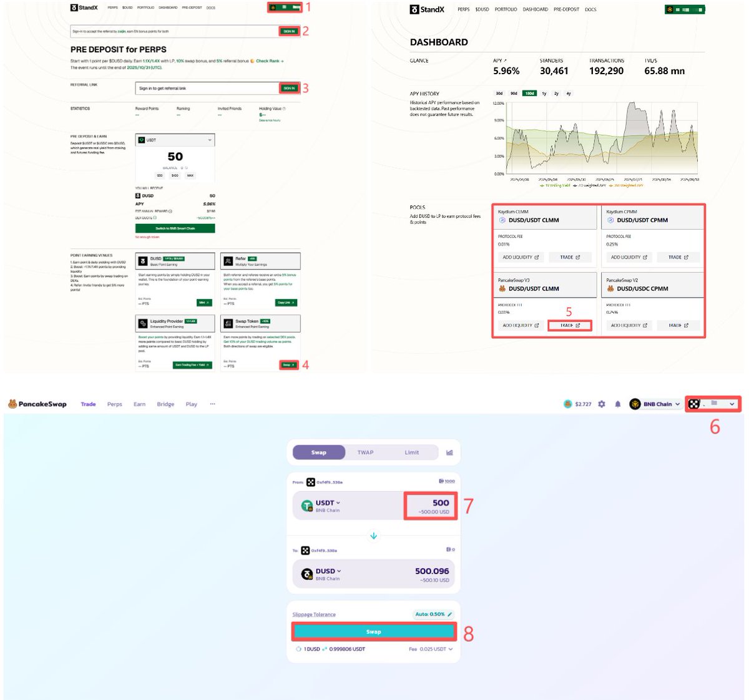Open the StandX pre-deposit wallet menu
The width and height of the screenshot is (749, 700).
pyautogui.click(x=285, y=7)
